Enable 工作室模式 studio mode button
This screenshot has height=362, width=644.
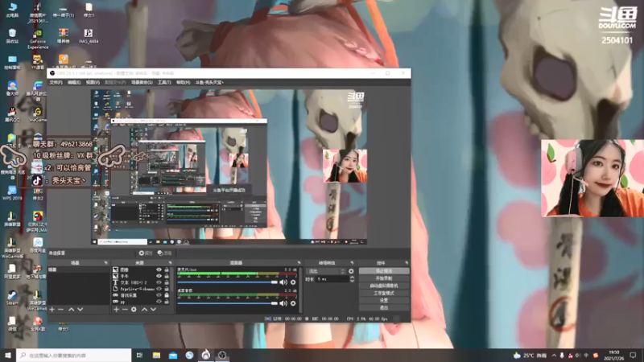point(384,293)
